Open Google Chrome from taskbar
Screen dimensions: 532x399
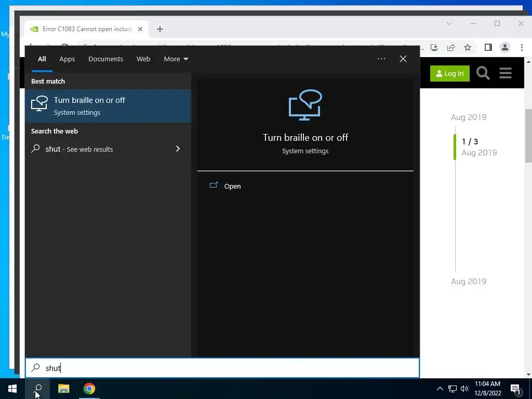click(x=89, y=389)
